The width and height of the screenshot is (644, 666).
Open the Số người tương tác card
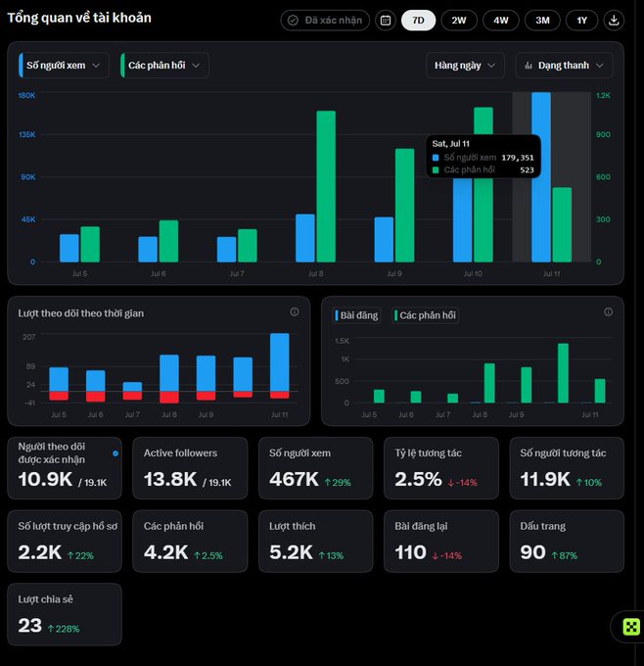click(x=567, y=467)
